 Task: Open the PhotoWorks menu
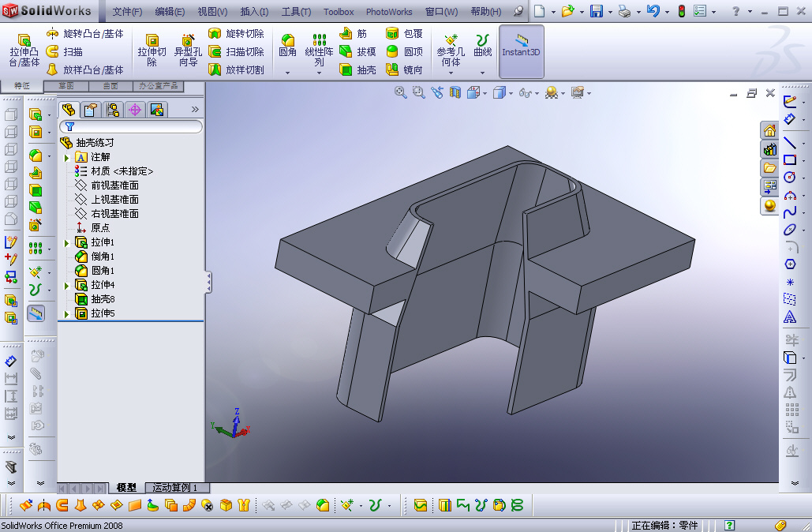389,11
